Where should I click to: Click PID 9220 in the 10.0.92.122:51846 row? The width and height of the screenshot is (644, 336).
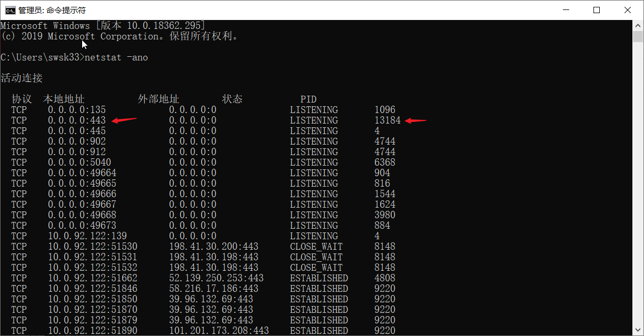pos(385,289)
